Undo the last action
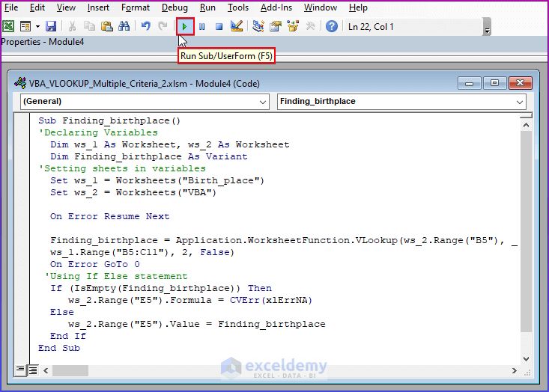The image size is (549, 392). pos(145,26)
